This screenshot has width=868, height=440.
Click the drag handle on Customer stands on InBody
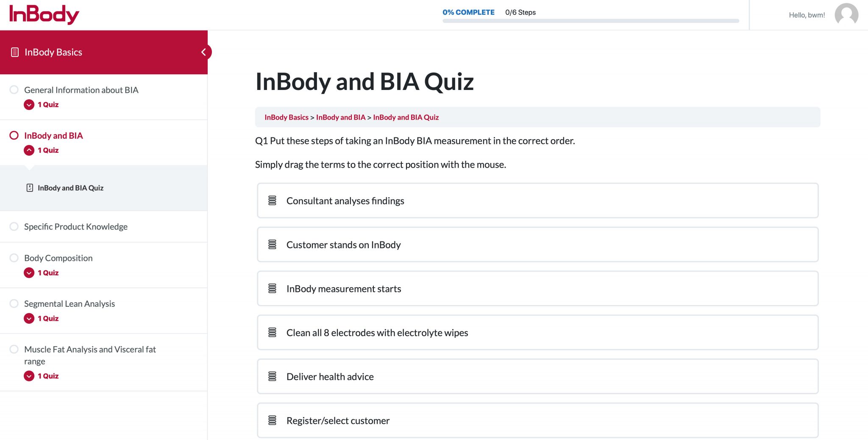pos(272,244)
